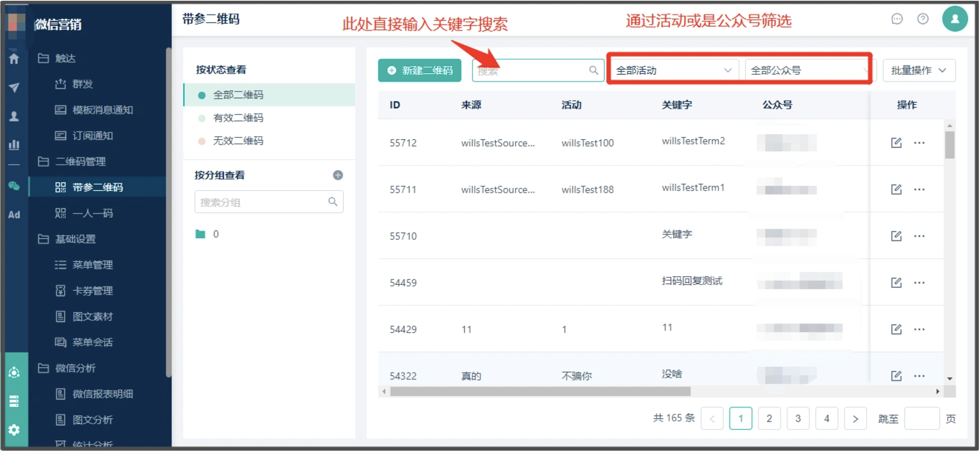Open more options for row 55710
The image size is (980, 451).
pyautogui.click(x=920, y=236)
